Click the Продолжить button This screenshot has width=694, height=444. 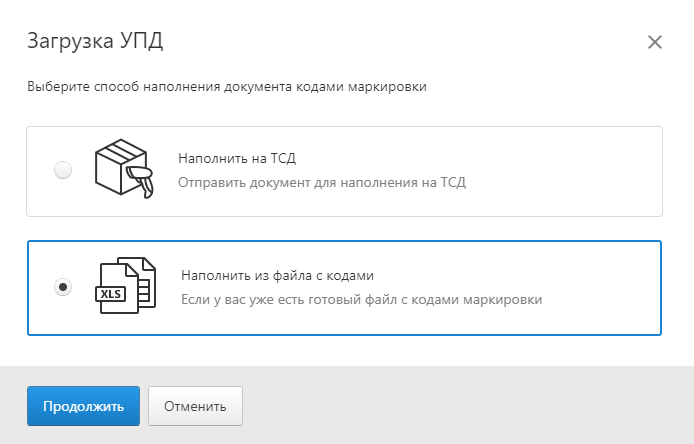83,406
